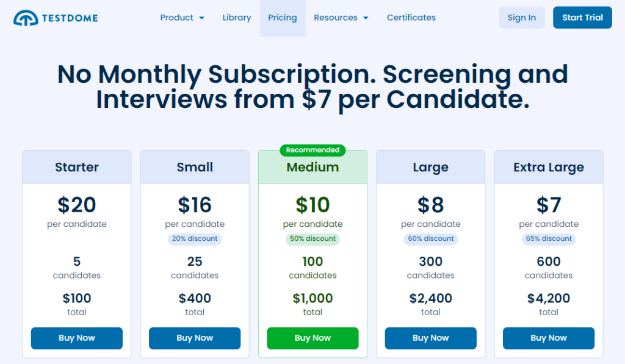Buy the recommended Medium plan
625x364 pixels.
click(312, 338)
